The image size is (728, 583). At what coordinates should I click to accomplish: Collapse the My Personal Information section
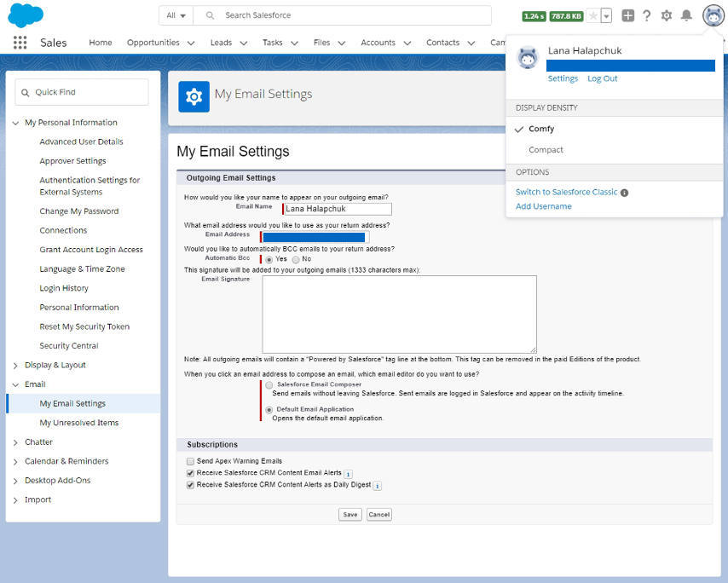pyautogui.click(x=14, y=122)
